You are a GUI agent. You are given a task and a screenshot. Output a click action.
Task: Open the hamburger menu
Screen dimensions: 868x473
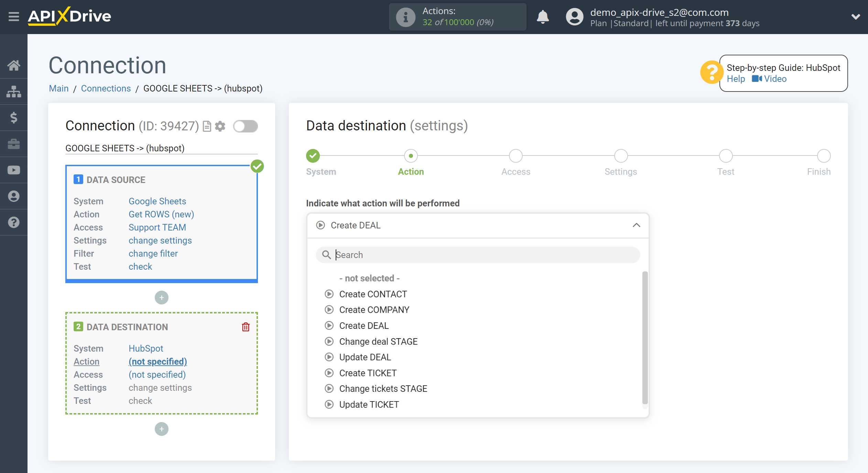point(14,16)
